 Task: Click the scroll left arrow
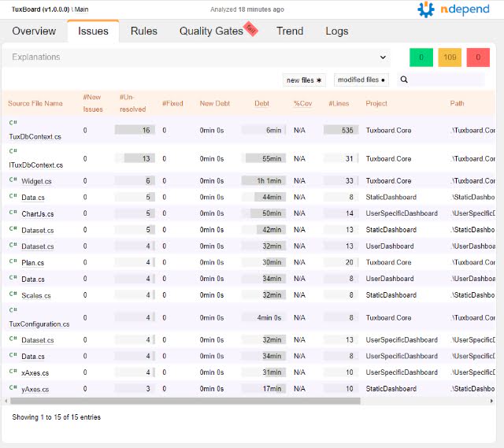coord(6,401)
